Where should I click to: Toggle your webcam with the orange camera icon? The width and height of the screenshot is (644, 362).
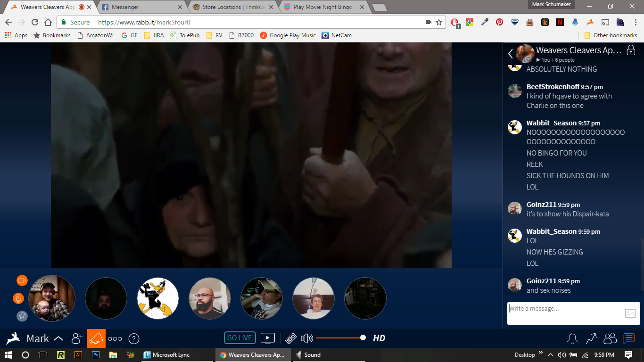tap(22, 280)
